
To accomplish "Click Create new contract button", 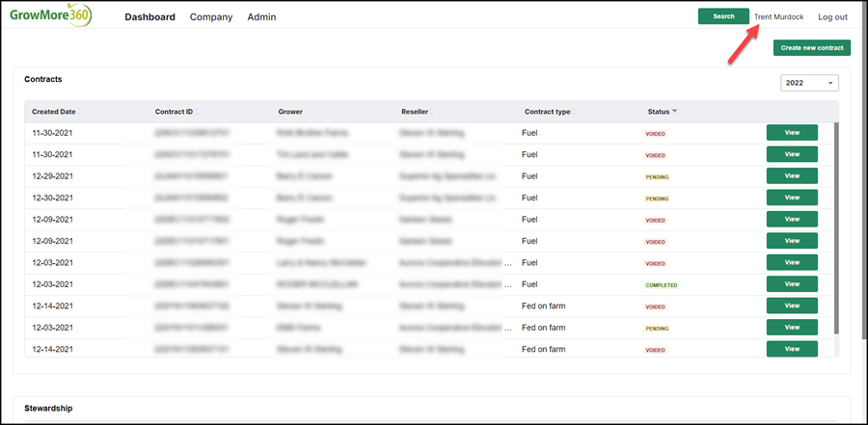I will pos(812,48).
